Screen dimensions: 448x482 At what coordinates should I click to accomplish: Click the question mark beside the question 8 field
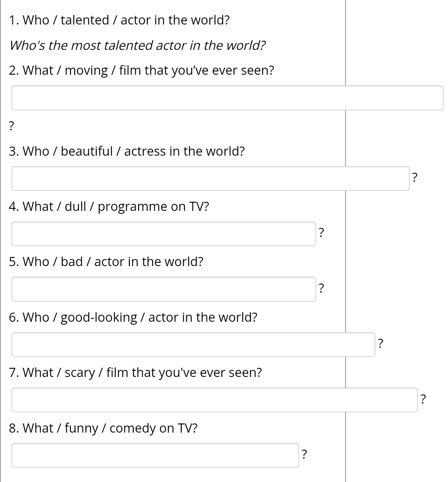pyautogui.click(x=304, y=454)
